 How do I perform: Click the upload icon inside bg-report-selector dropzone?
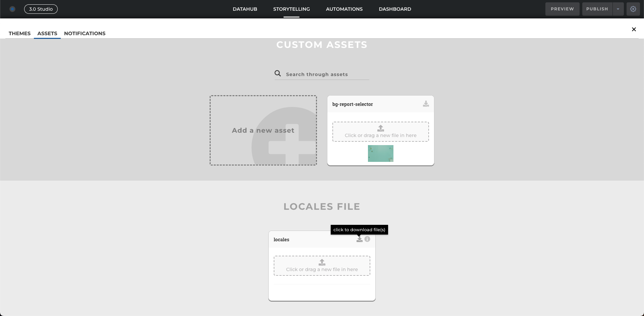pyautogui.click(x=380, y=128)
